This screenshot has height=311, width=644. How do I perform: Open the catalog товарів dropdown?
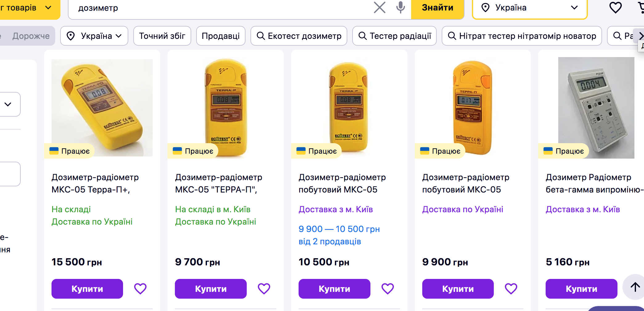click(28, 8)
